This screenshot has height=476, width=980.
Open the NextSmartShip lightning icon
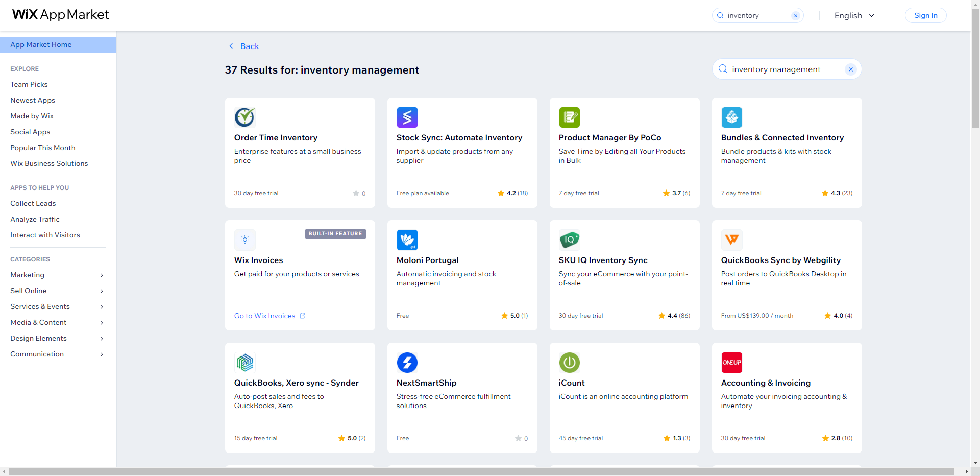[407, 363]
